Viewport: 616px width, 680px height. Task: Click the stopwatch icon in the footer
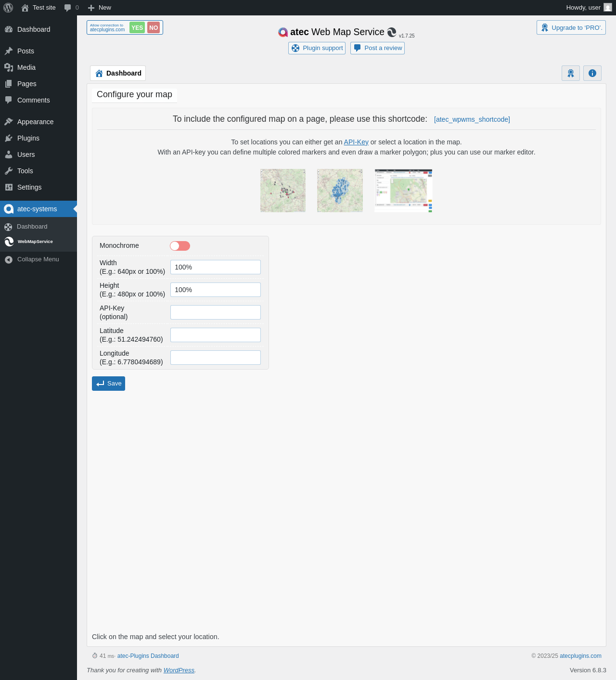(95, 656)
